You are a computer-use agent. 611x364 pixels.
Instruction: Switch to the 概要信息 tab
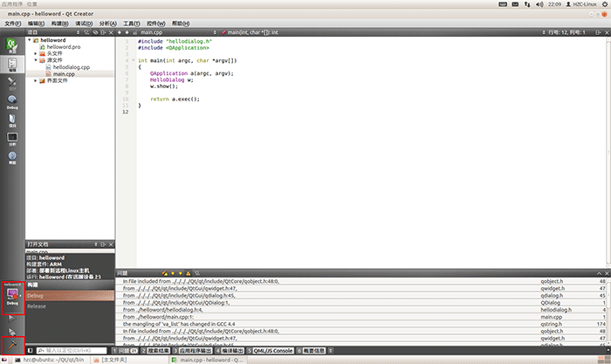pos(311,350)
